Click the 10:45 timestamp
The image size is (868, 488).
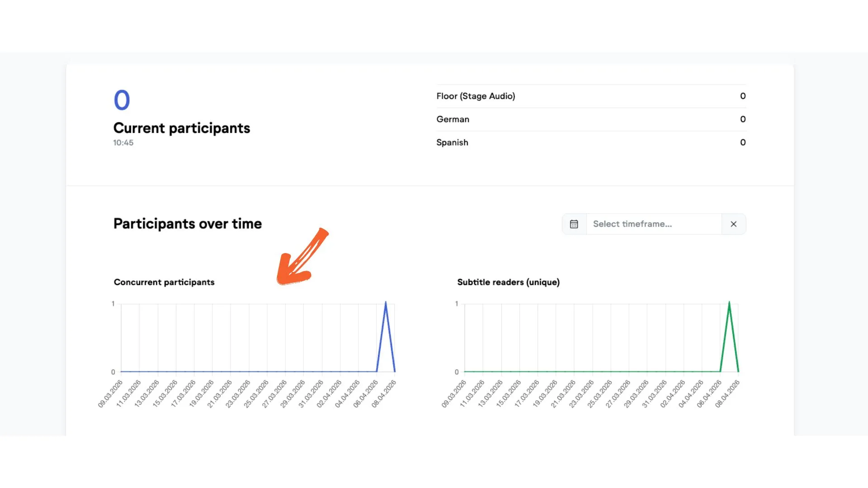coord(123,143)
